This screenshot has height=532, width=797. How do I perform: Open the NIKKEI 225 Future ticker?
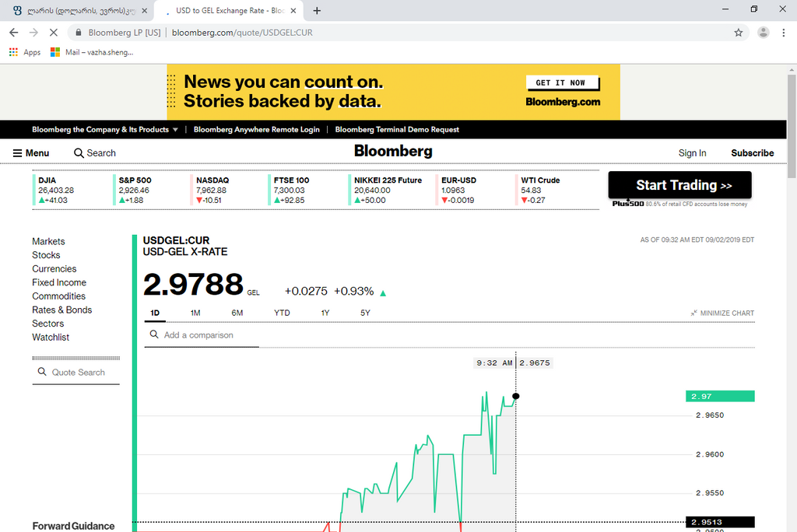(386, 190)
